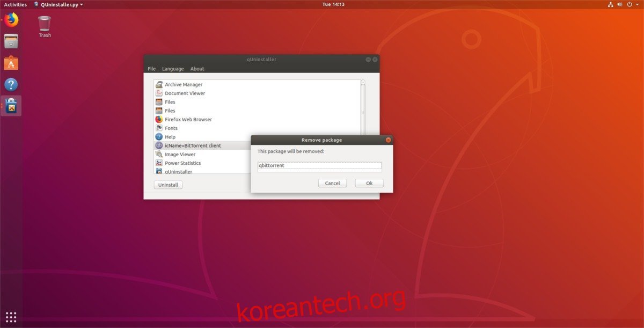Click the qUninstaller entry icon in the list
Image resolution: width=644 pixels, height=328 pixels.
point(159,171)
